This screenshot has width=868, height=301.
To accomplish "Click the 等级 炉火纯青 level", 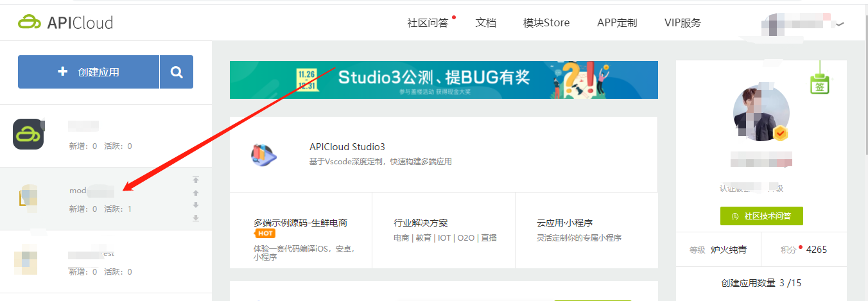I will [718, 250].
